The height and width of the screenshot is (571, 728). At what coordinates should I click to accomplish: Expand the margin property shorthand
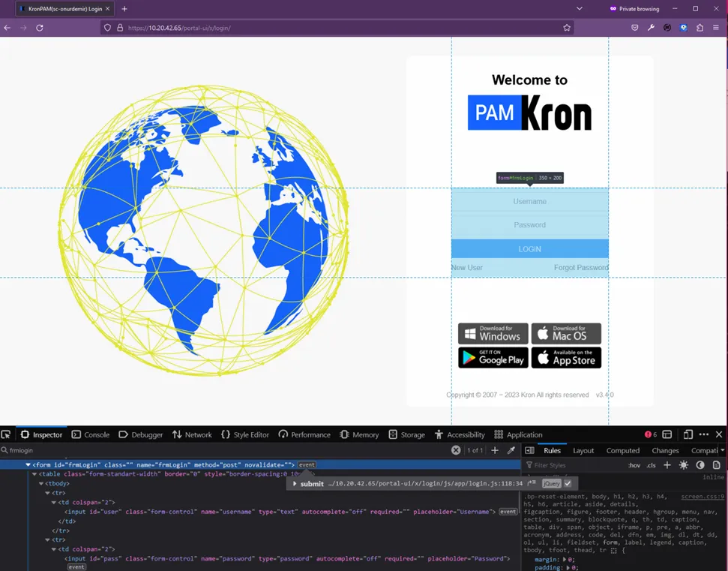[565, 560]
